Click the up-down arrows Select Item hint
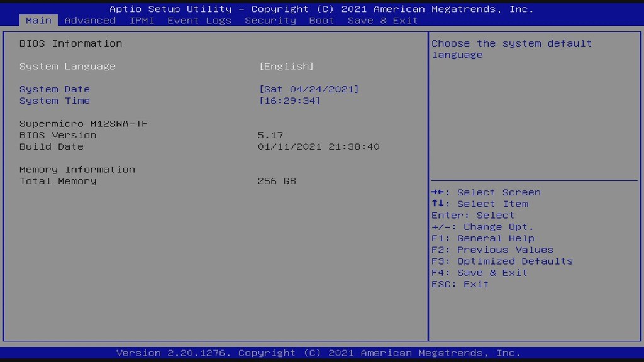The height and width of the screenshot is (362, 644). pos(480,204)
